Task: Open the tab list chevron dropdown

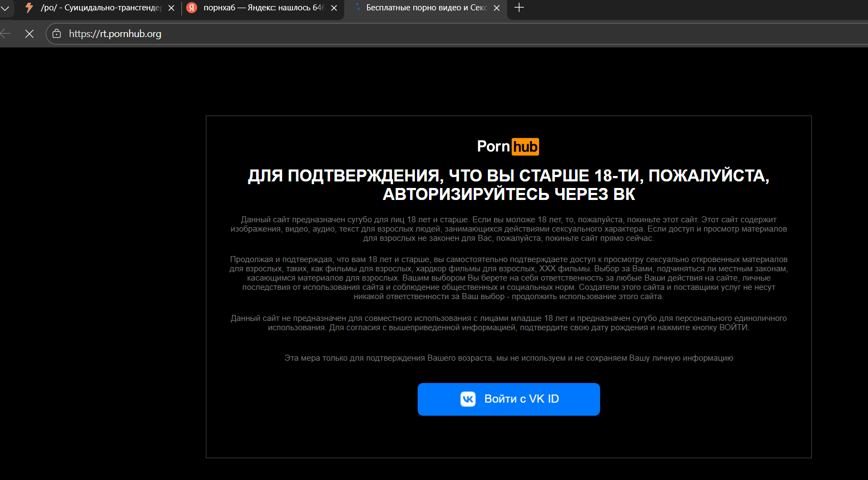Action: [x=5, y=8]
